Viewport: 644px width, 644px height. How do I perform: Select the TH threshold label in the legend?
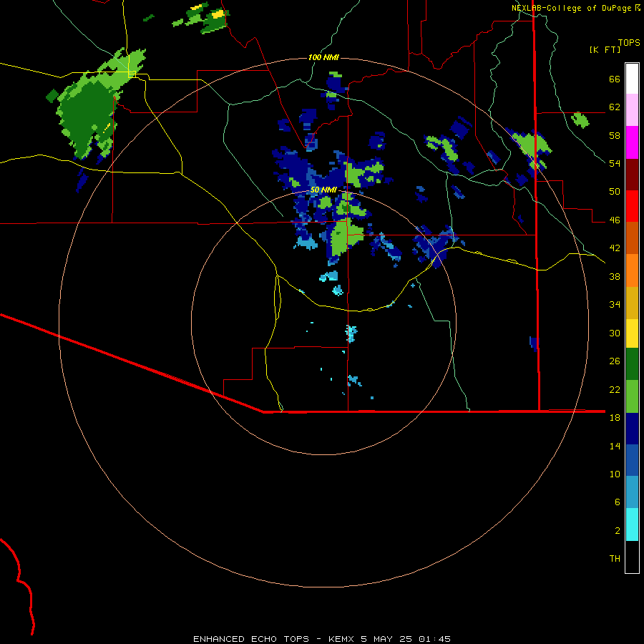click(x=615, y=559)
